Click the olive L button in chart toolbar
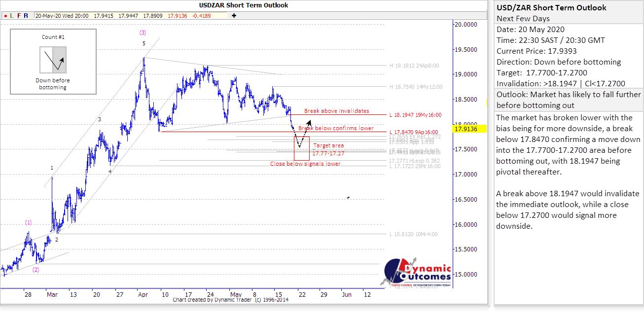 [x=12, y=16]
